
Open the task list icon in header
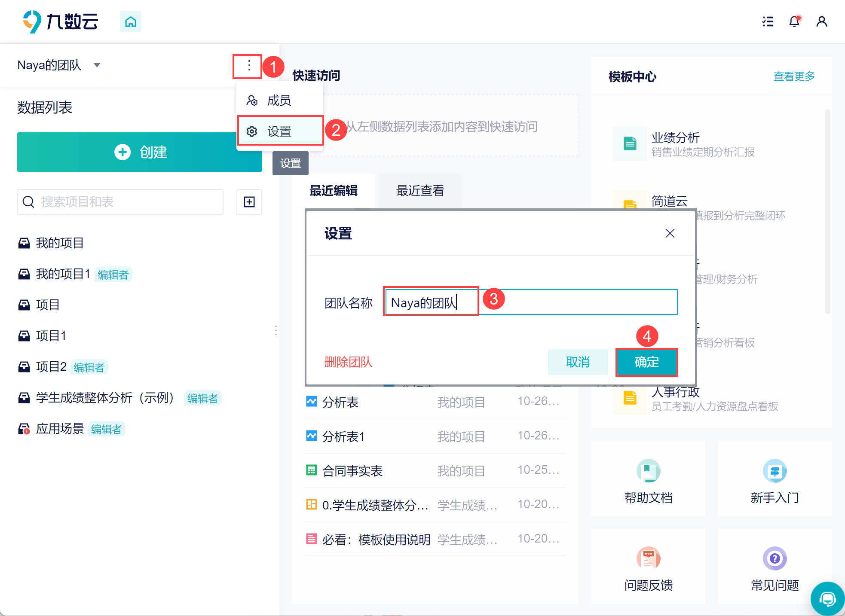coord(768,21)
